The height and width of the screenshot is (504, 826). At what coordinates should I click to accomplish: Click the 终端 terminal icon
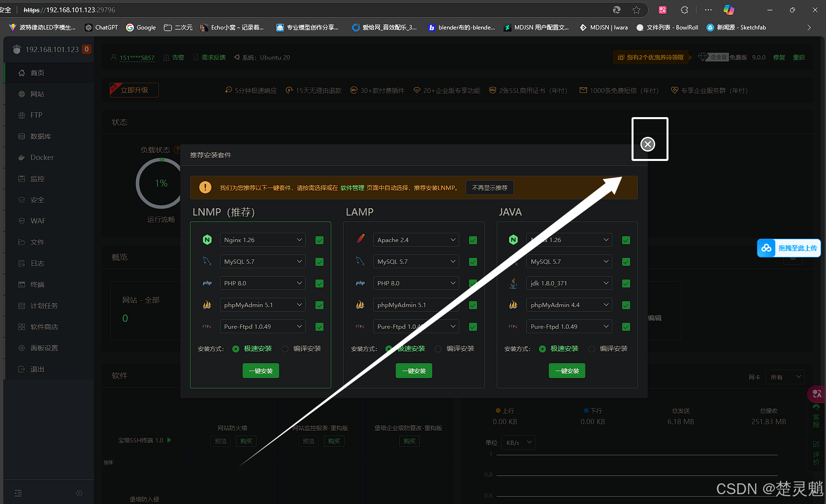click(22, 284)
